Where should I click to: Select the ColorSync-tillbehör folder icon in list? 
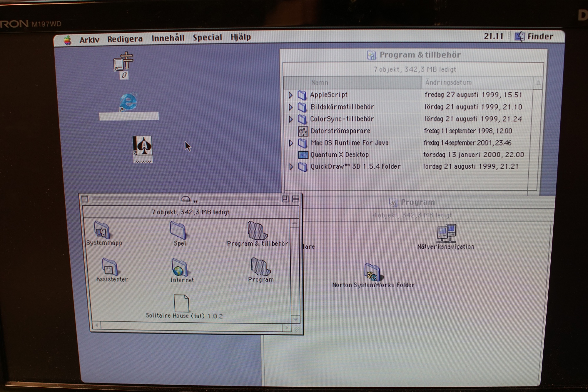[x=302, y=119]
